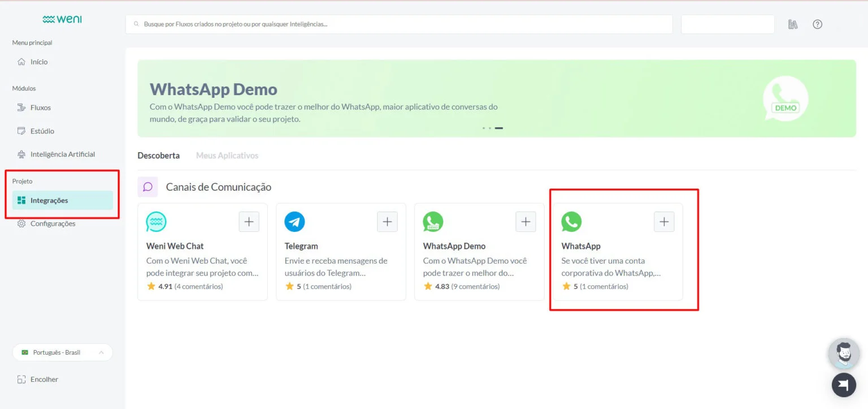Screen dimensions: 868x409
Task: Open the Weni Web Chat card title
Action: pos(175,246)
